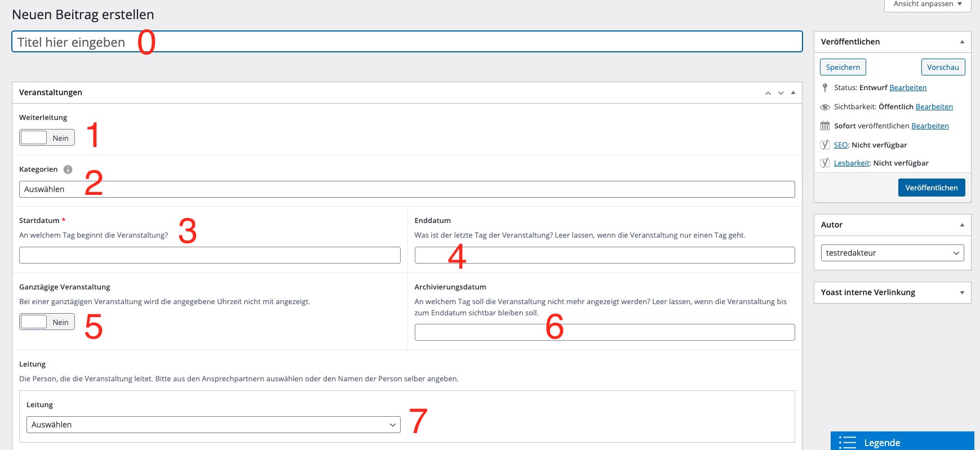Click the Veröffentlichen button
This screenshot has height=450, width=980.
point(931,188)
